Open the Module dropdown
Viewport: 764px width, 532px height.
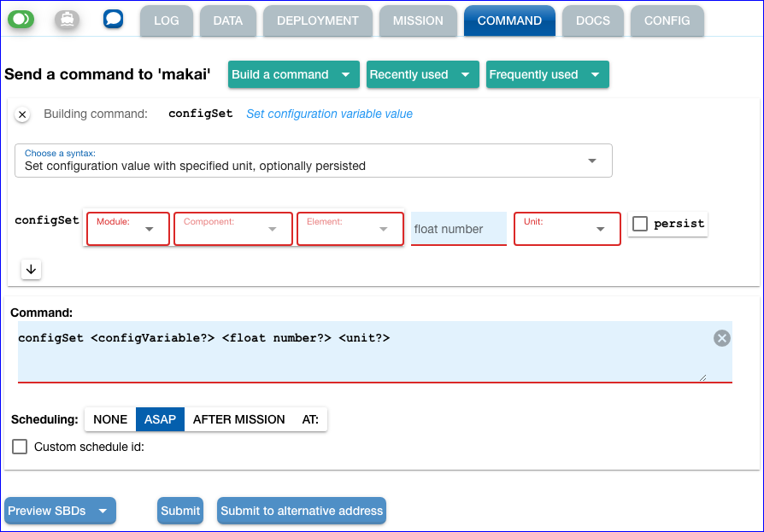[x=126, y=229]
